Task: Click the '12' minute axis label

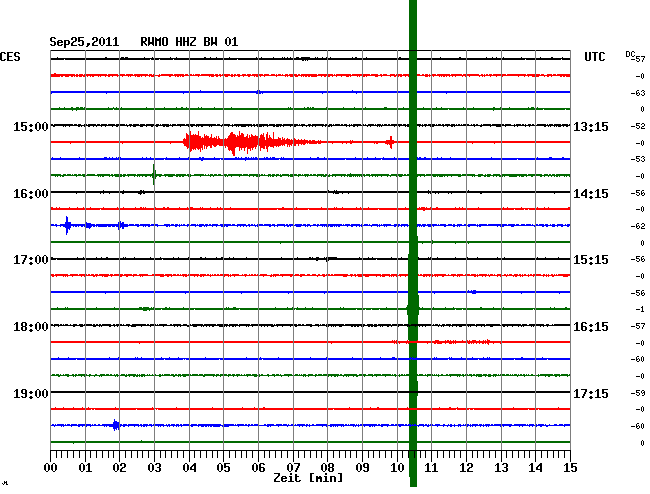Action: point(466,468)
